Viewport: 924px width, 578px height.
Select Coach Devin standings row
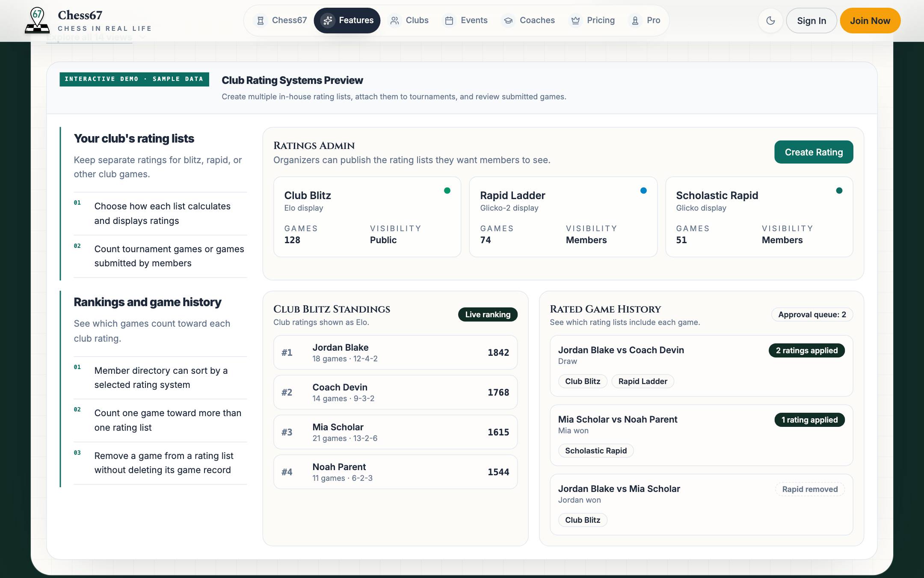395,392
